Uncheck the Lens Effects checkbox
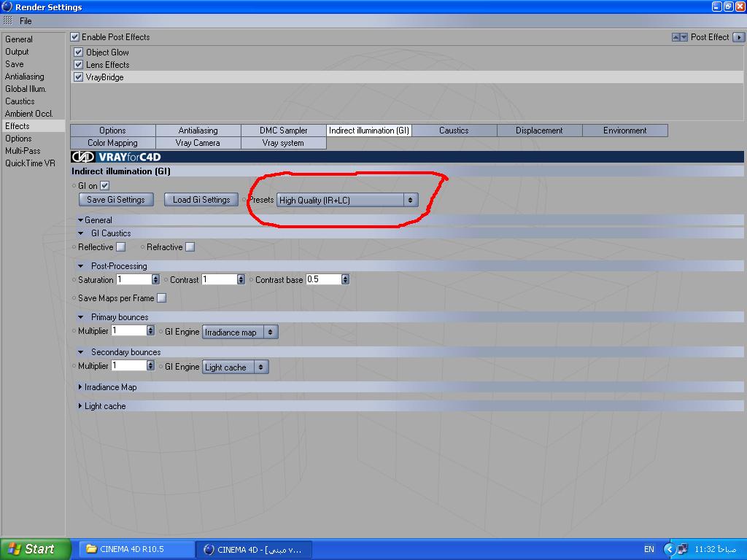 point(79,64)
